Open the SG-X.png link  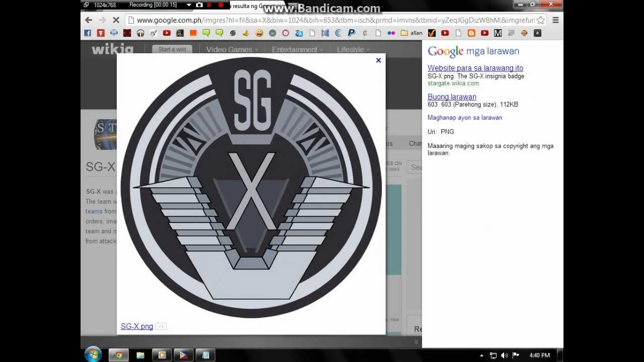pos(137,326)
